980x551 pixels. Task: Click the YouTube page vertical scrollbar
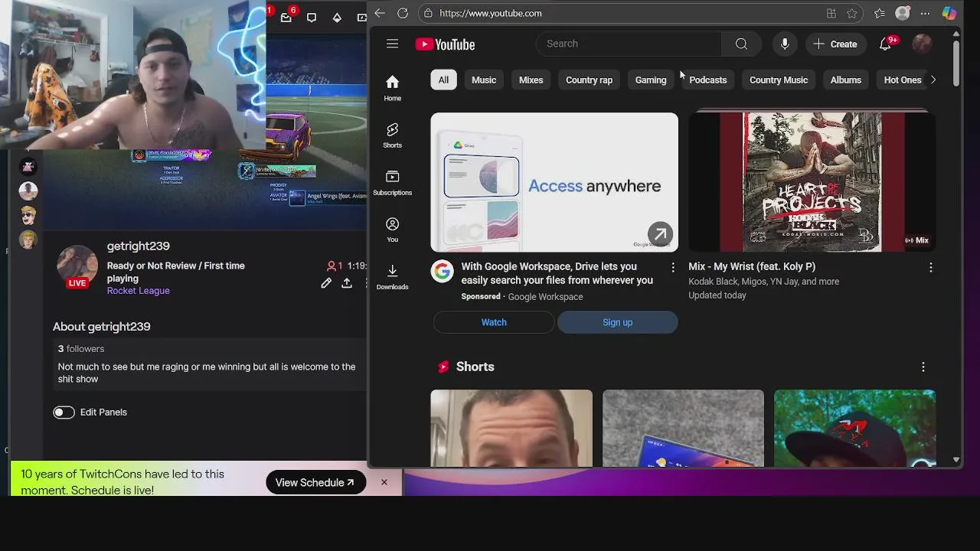point(955,64)
